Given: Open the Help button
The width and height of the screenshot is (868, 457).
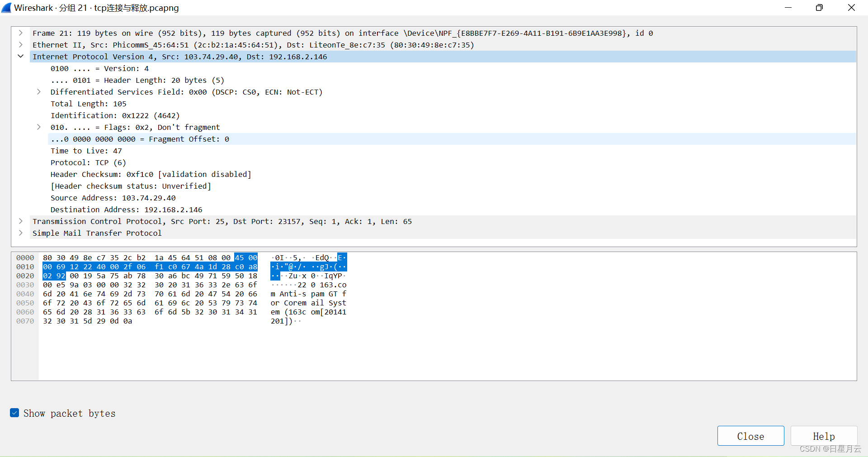Looking at the screenshot, I should coord(824,436).
